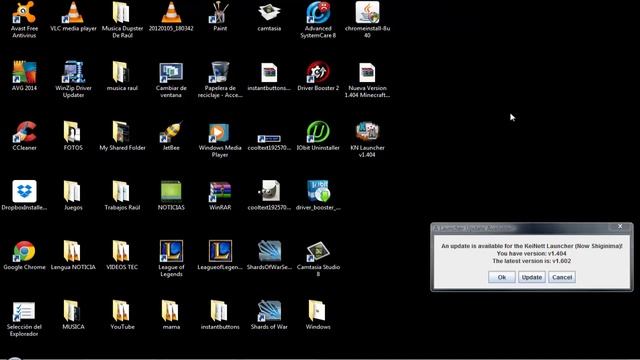Close the Launcher Update dialog window

620,227
